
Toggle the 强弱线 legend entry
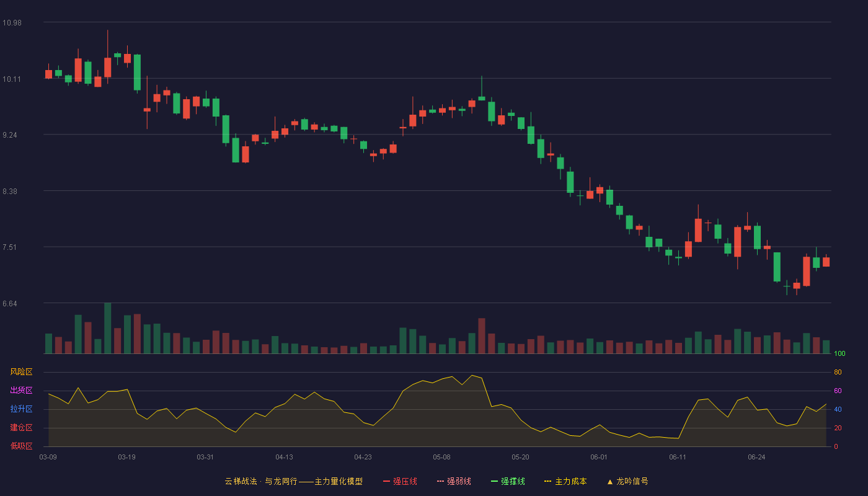point(454,481)
